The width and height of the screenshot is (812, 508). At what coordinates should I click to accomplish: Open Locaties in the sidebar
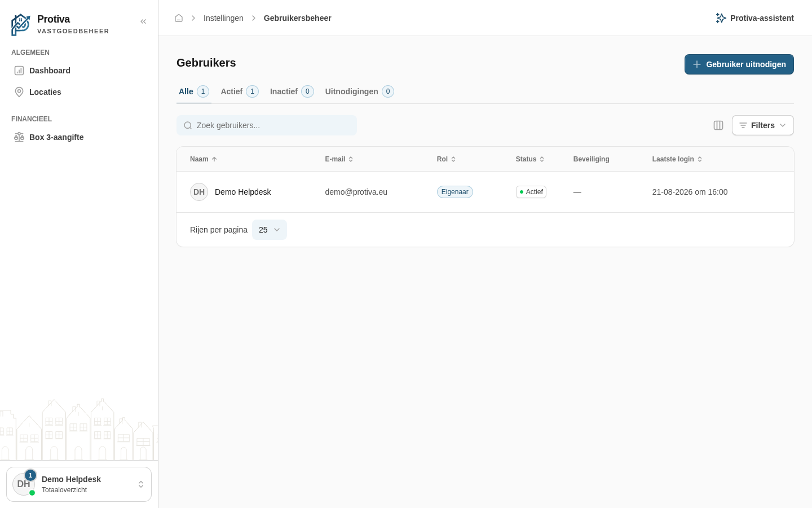click(x=79, y=92)
